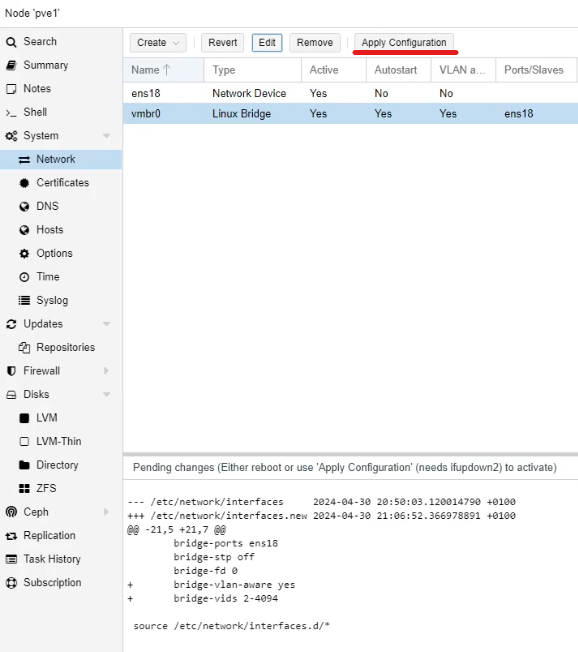
Task: Open the Replication entry
Action: click(61, 536)
